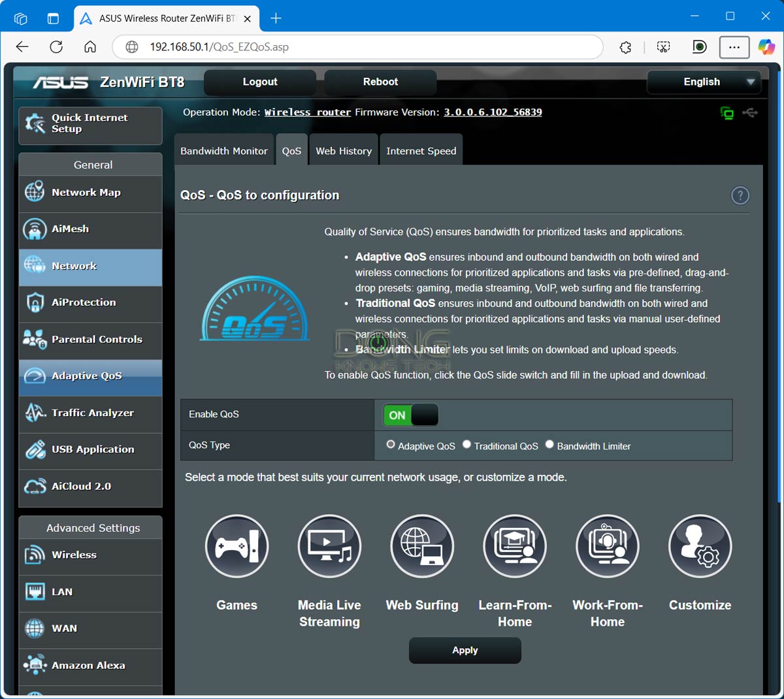Open AiProtection in the sidebar
Screen dimensions: 784x699
tap(90, 304)
